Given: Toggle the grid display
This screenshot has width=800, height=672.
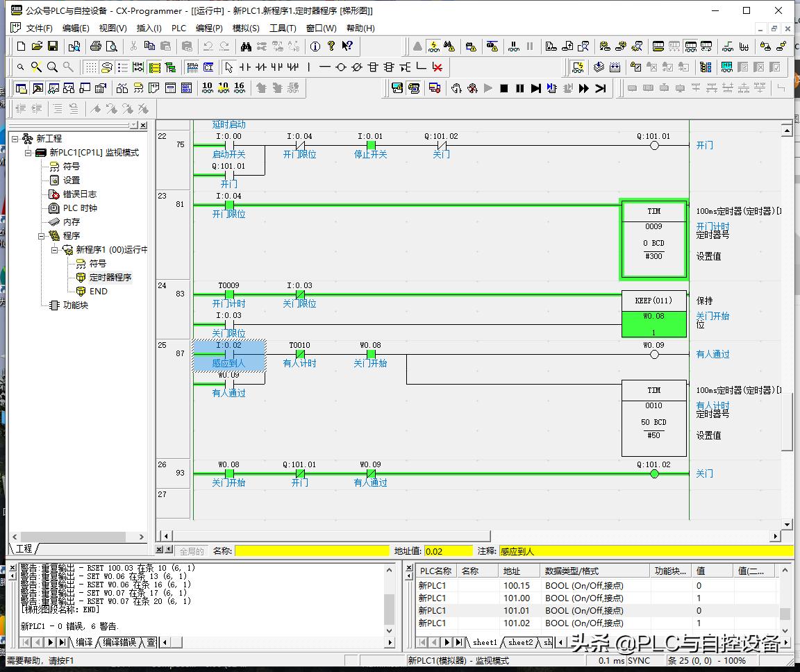Looking at the screenshot, I should 90,67.
